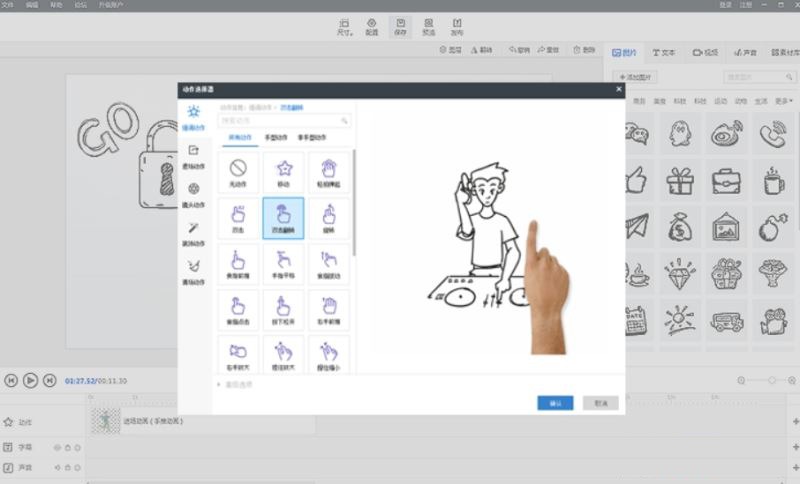Toggle subtitle track eye visibility

coord(57,448)
